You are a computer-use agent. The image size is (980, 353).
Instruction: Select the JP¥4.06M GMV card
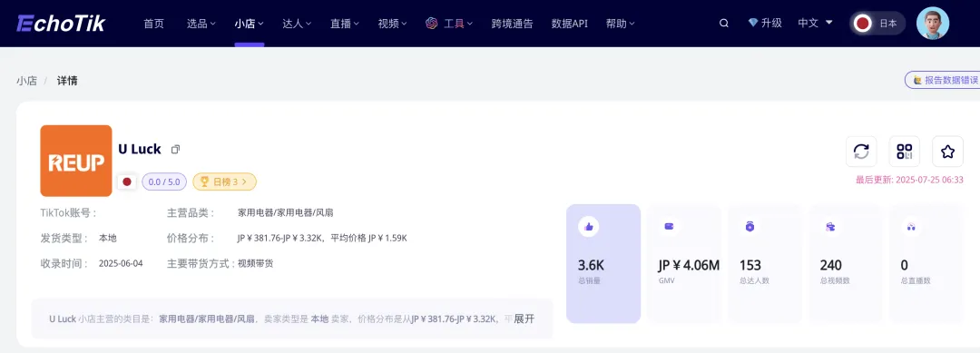pos(684,264)
